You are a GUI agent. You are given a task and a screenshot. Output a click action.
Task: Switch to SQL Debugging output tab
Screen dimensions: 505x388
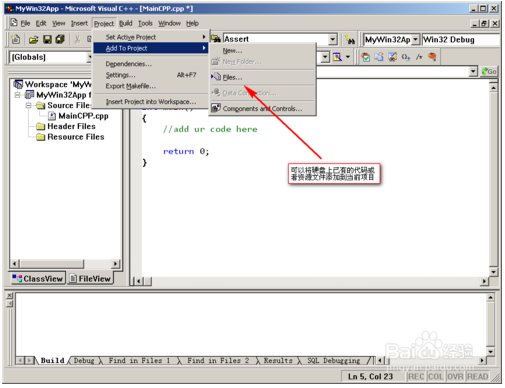[x=334, y=360]
